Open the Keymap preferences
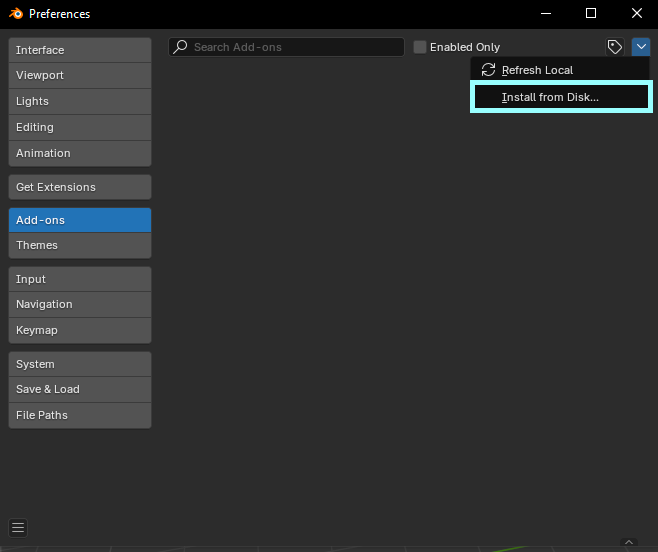The width and height of the screenshot is (658, 552). pyautogui.click(x=80, y=330)
